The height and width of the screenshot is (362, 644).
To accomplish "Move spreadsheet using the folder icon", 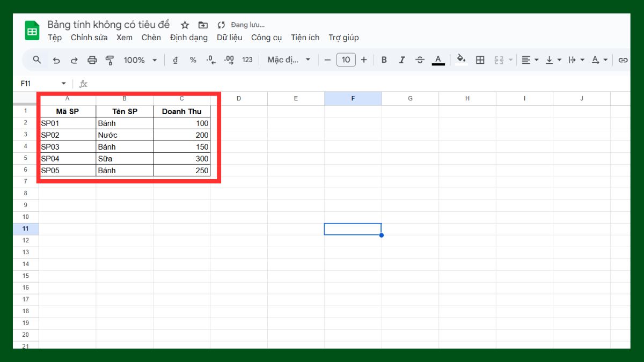I will coord(203,25).
